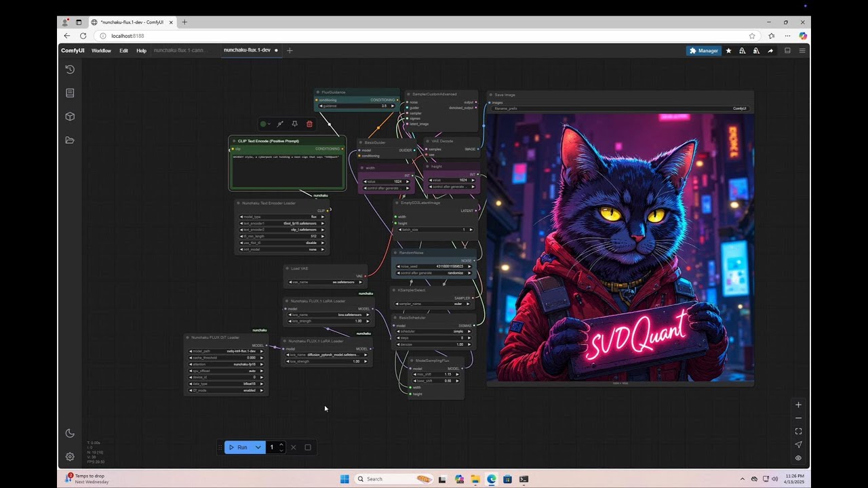The height and width of the screenshot is (488, 868).
Task: Toggle i2f_mode enabled in DiT Loader
Action: point(226,390)
